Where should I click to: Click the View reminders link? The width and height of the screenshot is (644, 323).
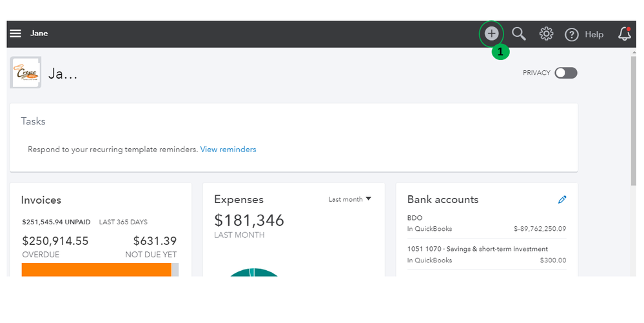(x=228, y=150)
